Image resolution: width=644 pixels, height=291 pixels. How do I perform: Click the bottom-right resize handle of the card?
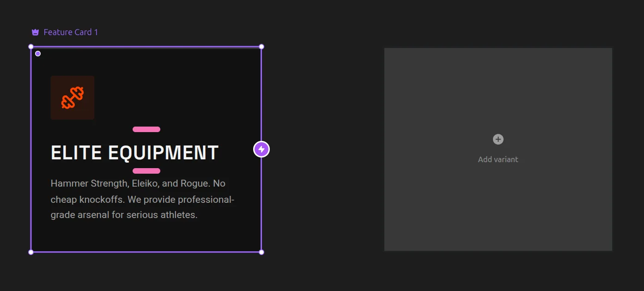(261, 252)
